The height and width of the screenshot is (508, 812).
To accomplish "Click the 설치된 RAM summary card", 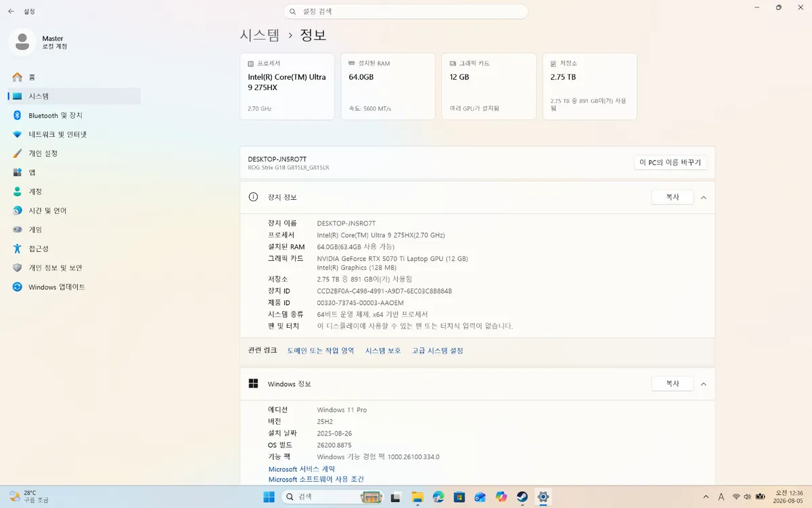I will tap(388, 87).
